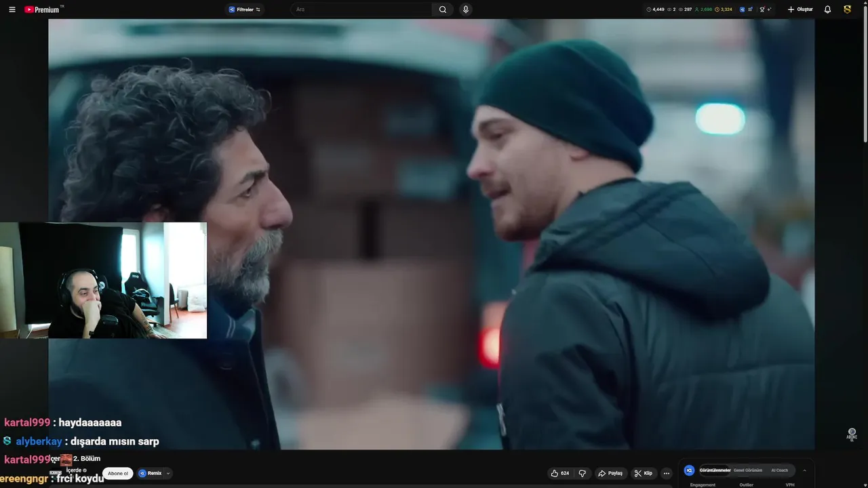
Task: Click the Outlier column label
Action: coord(747,485)
